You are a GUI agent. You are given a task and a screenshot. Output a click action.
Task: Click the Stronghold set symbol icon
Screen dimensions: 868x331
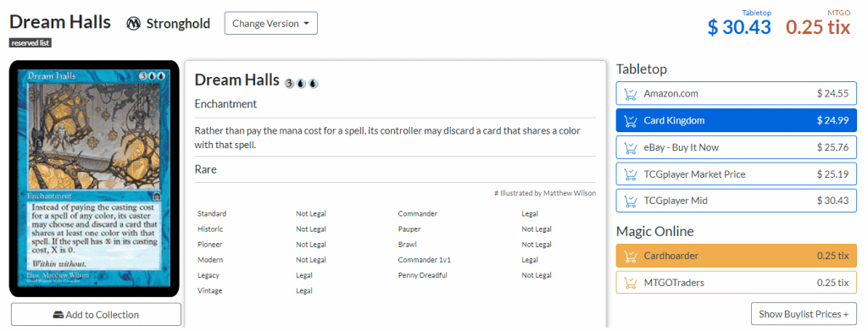(133, 24)
